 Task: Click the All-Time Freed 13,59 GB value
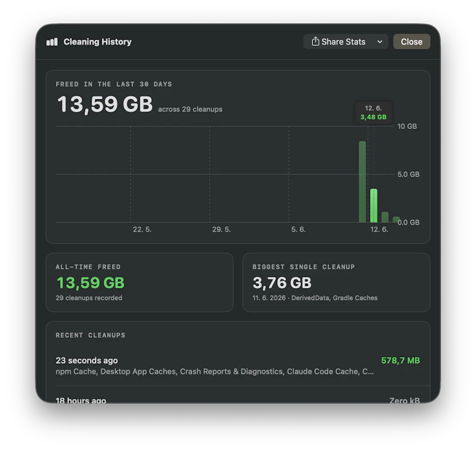click(x=90, y=282)
